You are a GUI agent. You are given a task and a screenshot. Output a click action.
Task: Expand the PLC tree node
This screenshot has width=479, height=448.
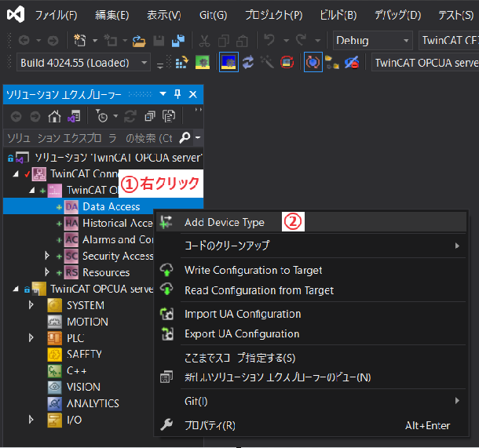(x=31, y=338)
